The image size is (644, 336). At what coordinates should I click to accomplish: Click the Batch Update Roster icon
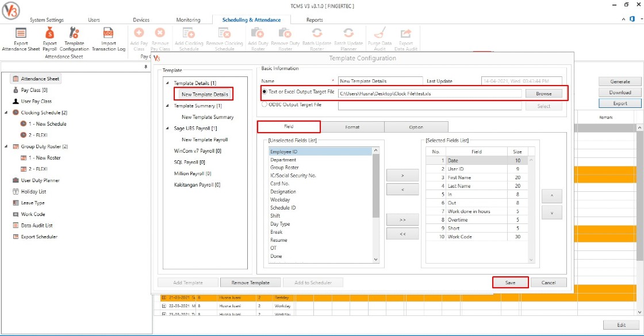(x=317, y=39)
